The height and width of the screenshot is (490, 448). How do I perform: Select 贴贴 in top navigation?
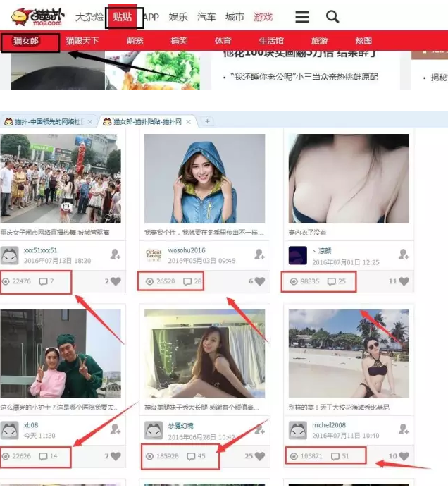[123, 17]
